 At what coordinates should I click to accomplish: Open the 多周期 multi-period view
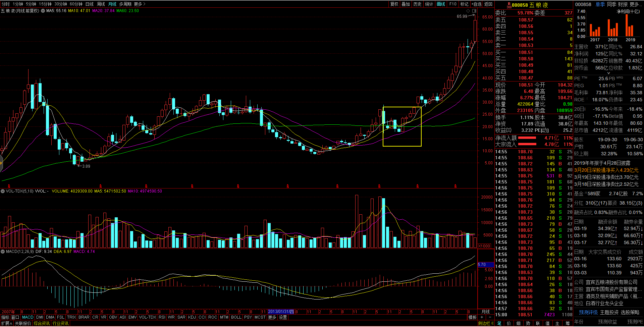coord(125,4)
